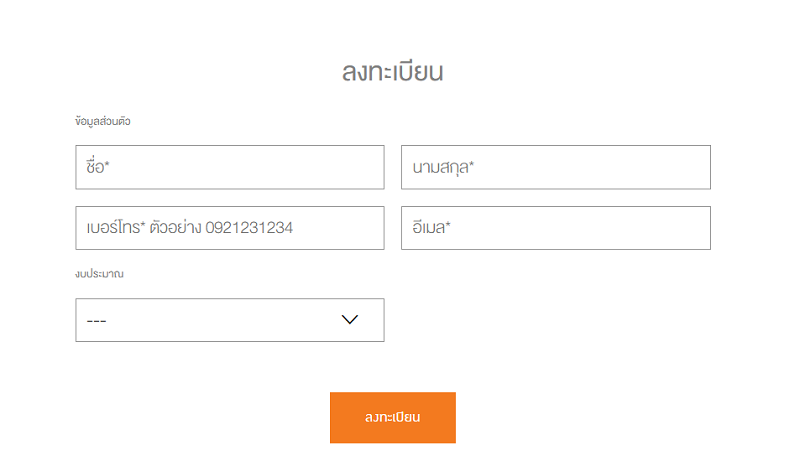The height and width of the screenshot is (466, 800).
Task: Focus the นามสกุล* last name field
Action: (x=556, y=167)
